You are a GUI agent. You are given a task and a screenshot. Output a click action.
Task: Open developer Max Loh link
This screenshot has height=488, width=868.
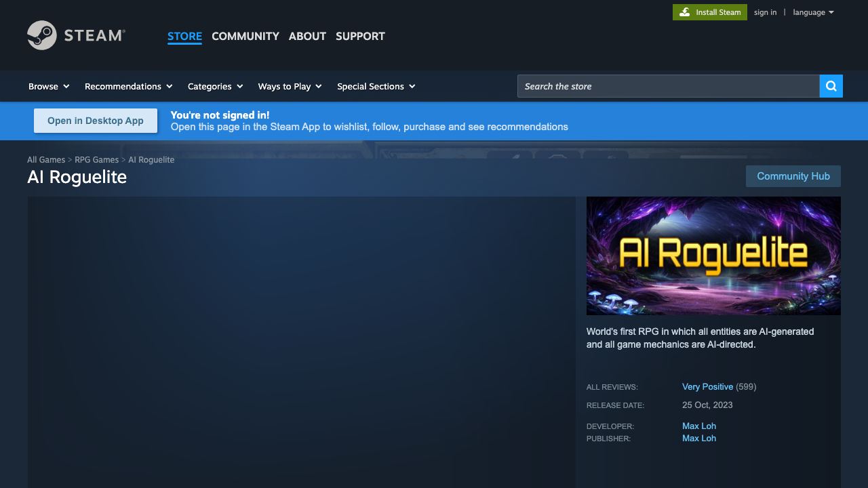click(699, 426)
